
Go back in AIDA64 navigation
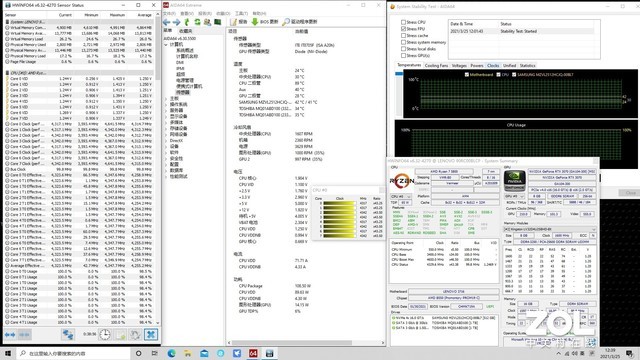click(167, 22)
